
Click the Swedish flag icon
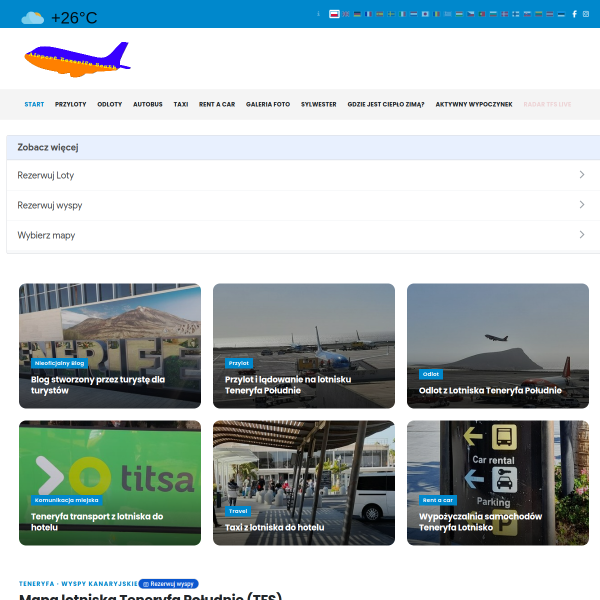[391, 14]
